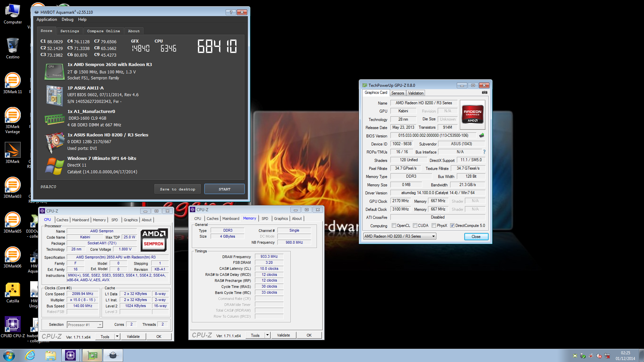Click the GPU name field in GPU-Z
The image size is (644, 362).
click(x=424, y=103)
